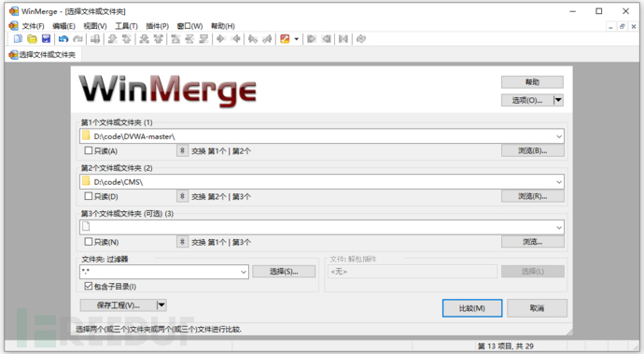Select the 选择文件或文件夹 tab
Screen dimensions: 644x354
(x=43, y=55)
